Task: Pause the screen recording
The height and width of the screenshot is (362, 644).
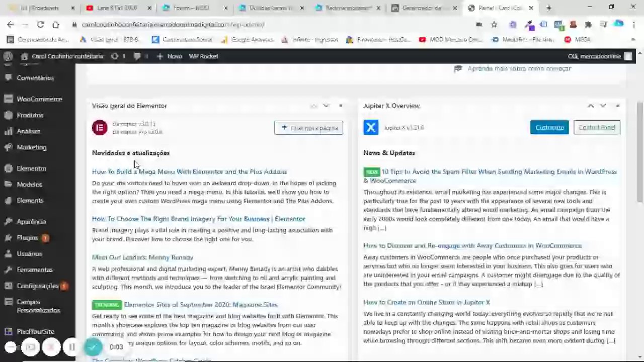Action: 71,347
